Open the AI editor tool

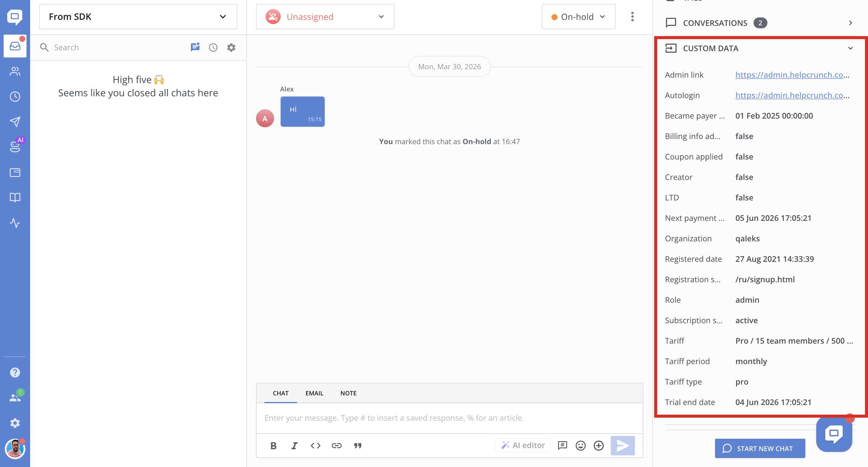pyautogui.click(x=523, y=445)
